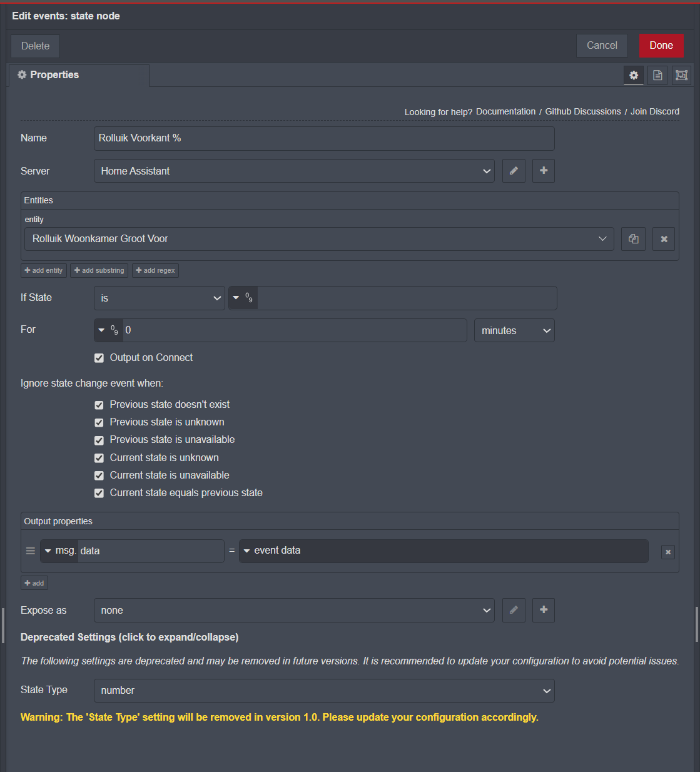Add new server with plus icon
The image size is (700, 772).
pos(544,171)
